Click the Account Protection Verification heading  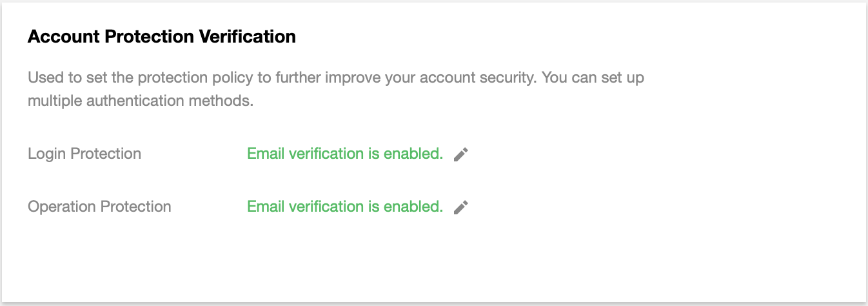pos(162,37)
